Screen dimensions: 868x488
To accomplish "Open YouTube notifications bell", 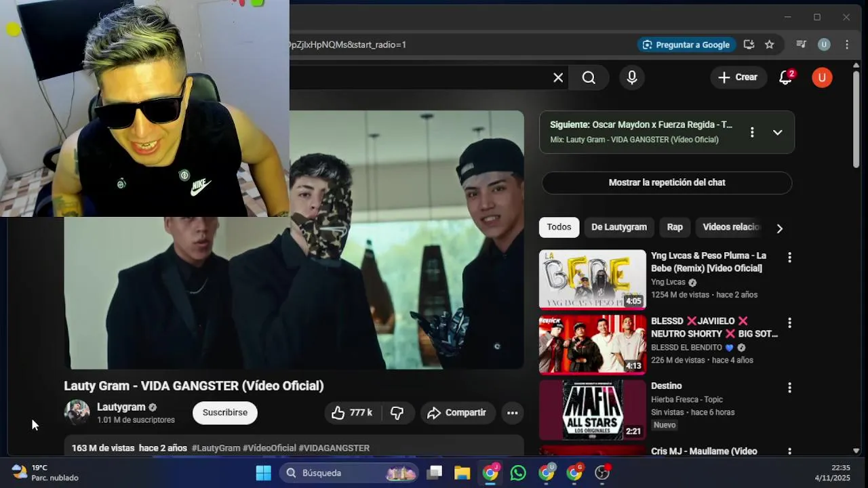I will (x=786, y=77).
